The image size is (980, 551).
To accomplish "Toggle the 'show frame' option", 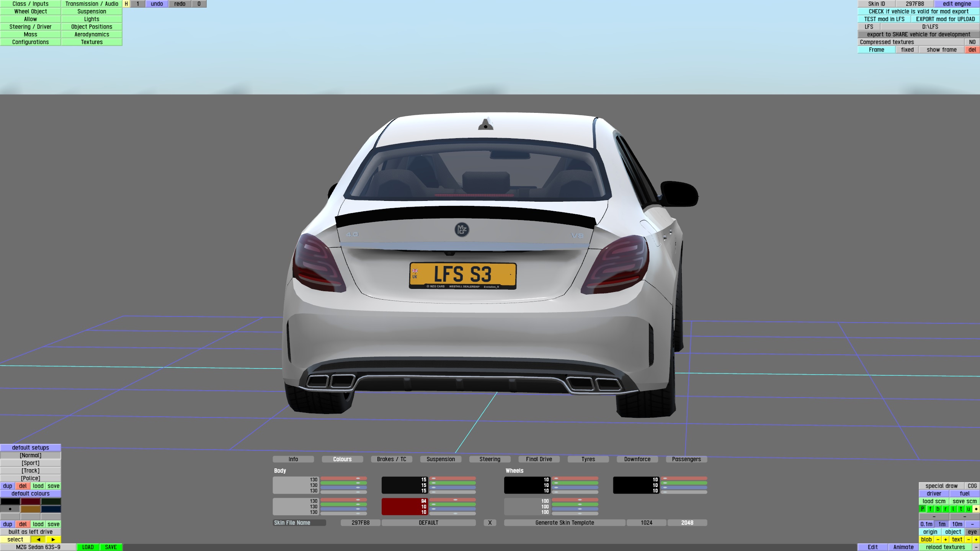I will 941,50.
